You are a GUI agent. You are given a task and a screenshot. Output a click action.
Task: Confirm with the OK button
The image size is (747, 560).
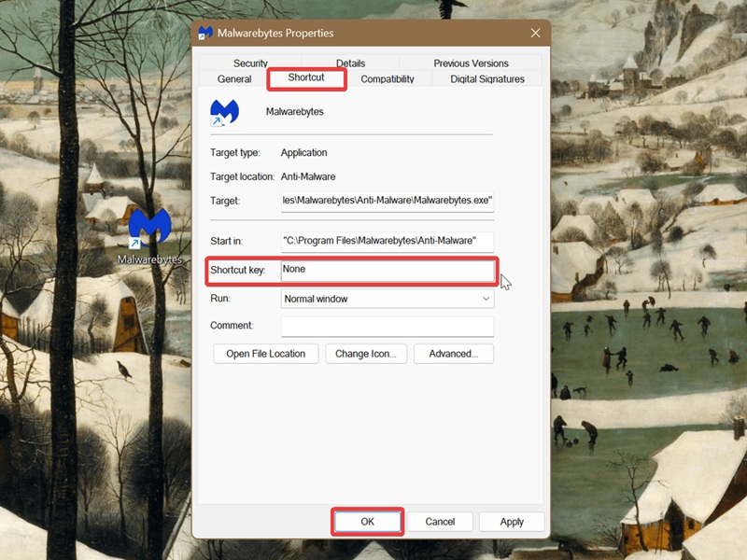(x=367, y=522)
